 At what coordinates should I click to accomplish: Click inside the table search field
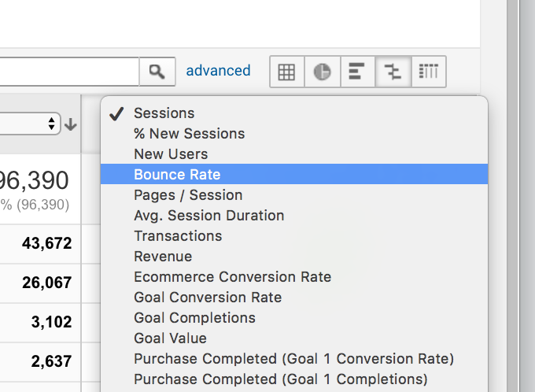tap(69, 72)
